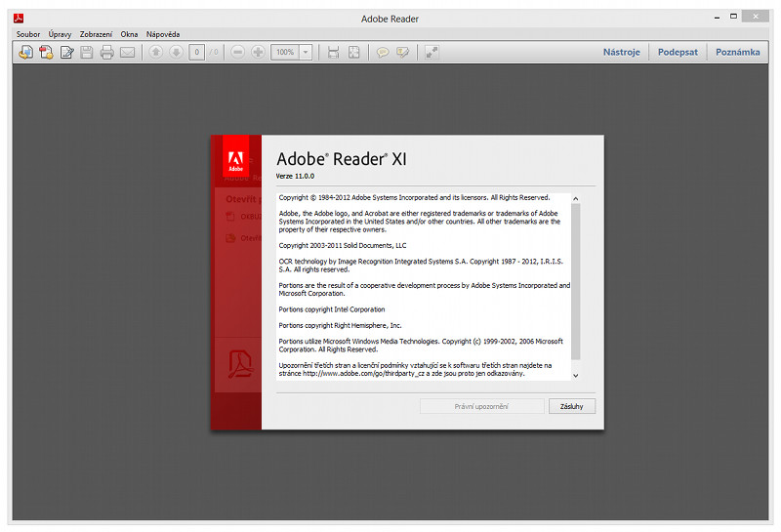Open the Zobrazení menu

[x=96, y=34]
